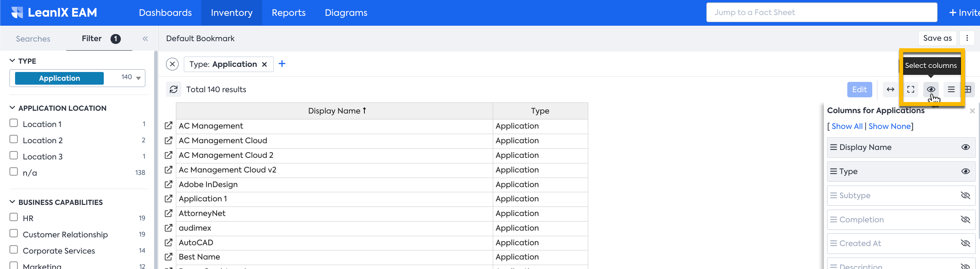Viewport: 980px width, 269px height.
Task: Collapse the Application Location section
Action: 12,108
